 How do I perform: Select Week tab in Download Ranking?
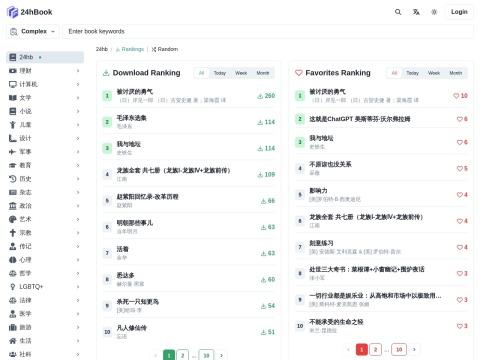(241, 73)
